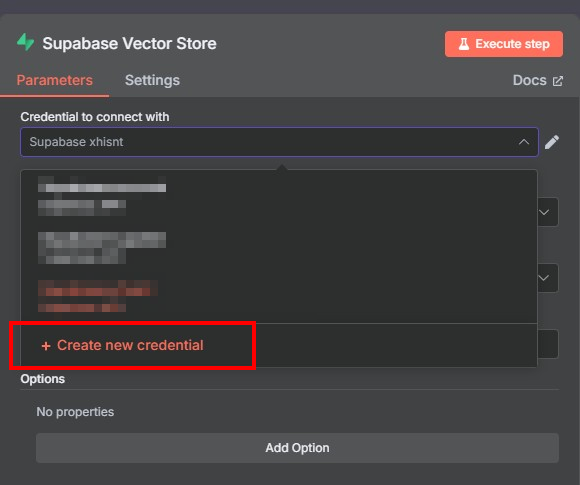Click the plus icon before Create new credential
Viewport: 580px width, 485px height.
coord(46,346)
